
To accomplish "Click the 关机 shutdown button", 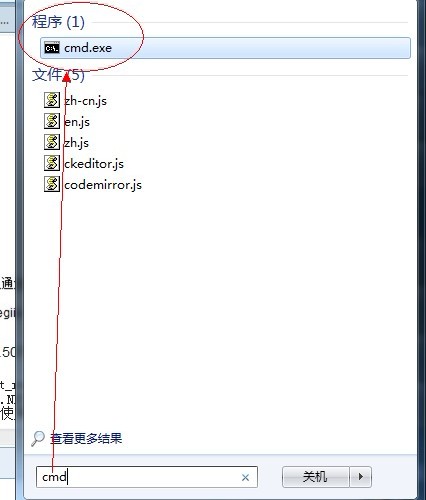I will pos(316,477).
